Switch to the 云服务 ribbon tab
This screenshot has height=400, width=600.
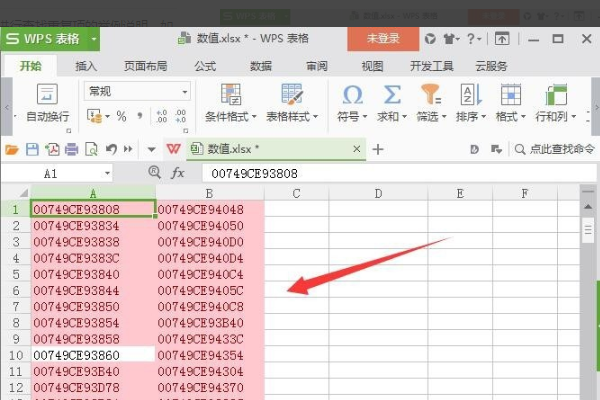coord(491,66)
